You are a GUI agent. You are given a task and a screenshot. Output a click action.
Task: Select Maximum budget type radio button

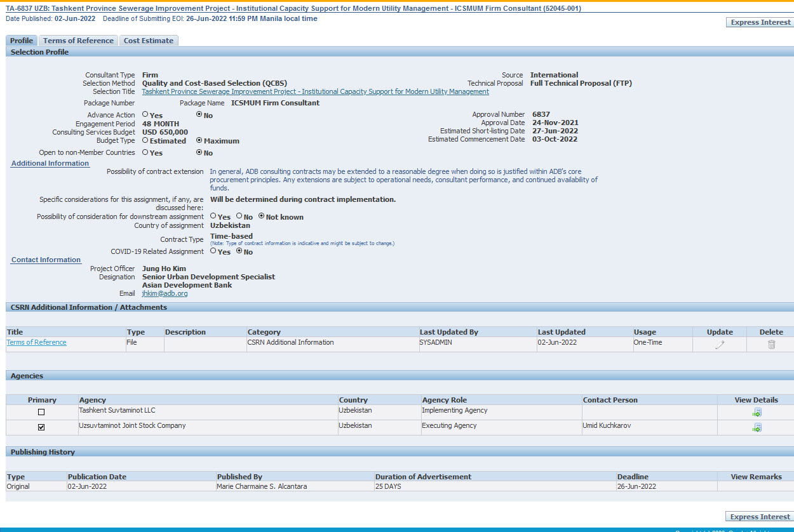pos(199,140)
